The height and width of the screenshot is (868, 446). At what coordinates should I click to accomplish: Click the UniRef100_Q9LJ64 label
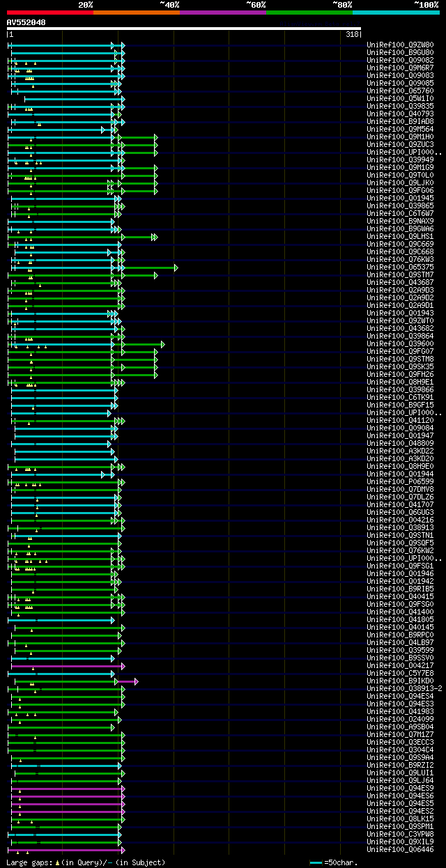click(x=400, y=781)
